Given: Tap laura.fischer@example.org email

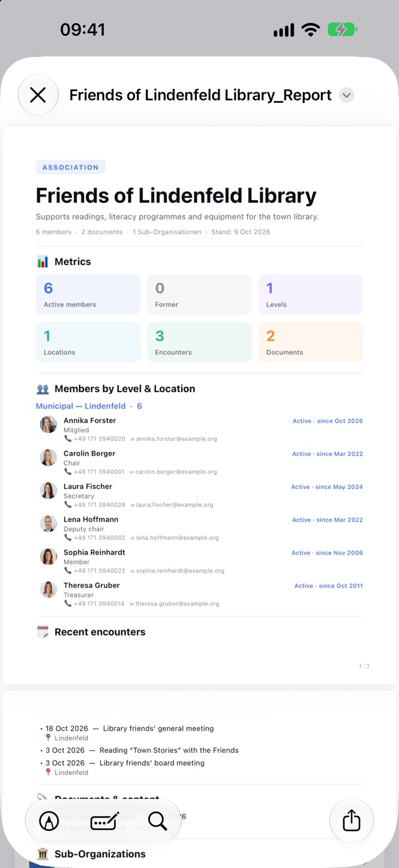Looking at the screenshot, I should [174, 505].
